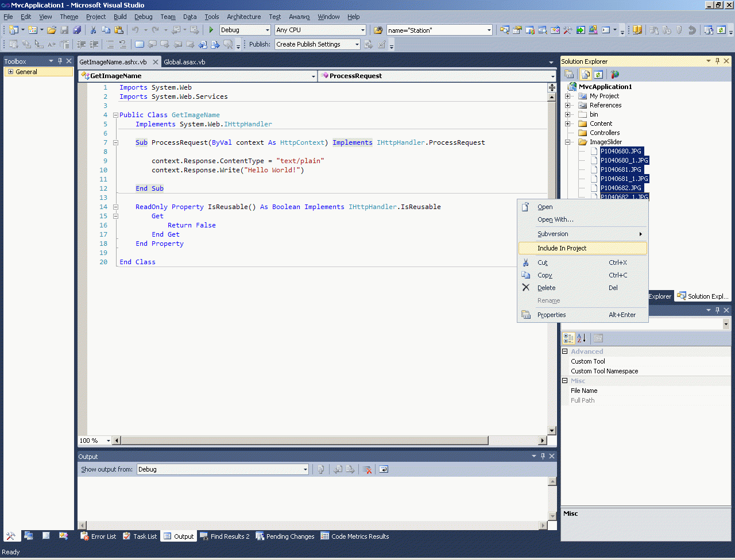Click the Clear All output icon
Image resolution: width=735 pixels, height=560 pixels.
[x=367, y=469]
